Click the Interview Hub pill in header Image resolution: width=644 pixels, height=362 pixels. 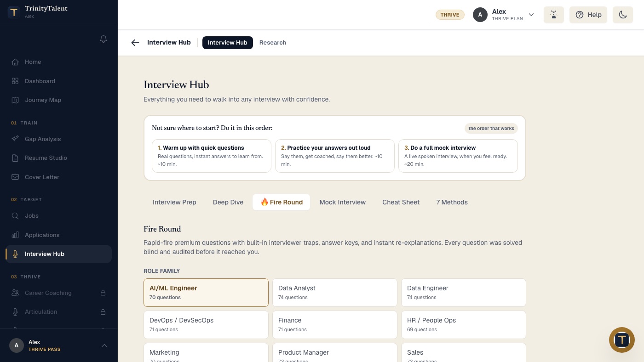point(228,43)
